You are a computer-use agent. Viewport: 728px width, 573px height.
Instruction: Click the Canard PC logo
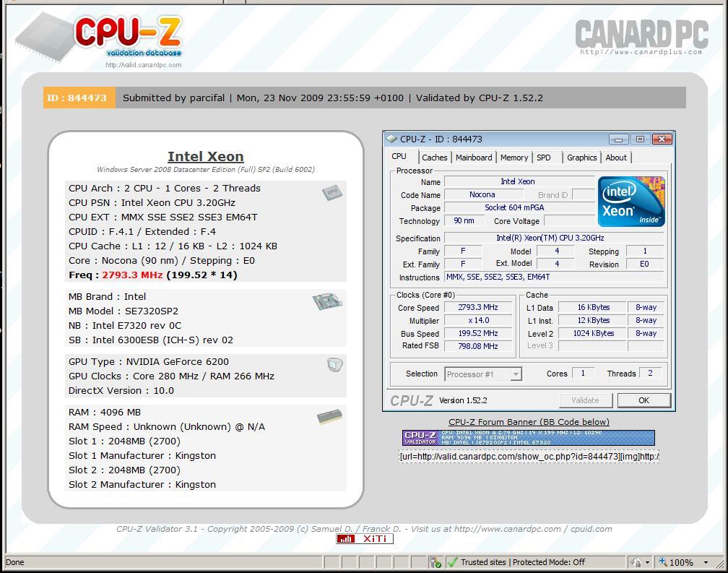point(642,37)
